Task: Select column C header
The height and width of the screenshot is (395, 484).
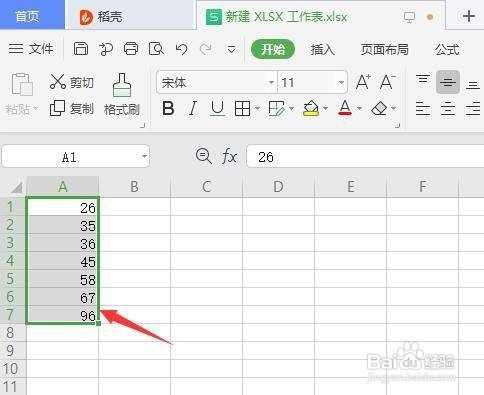Action: (x=207, y=187)
